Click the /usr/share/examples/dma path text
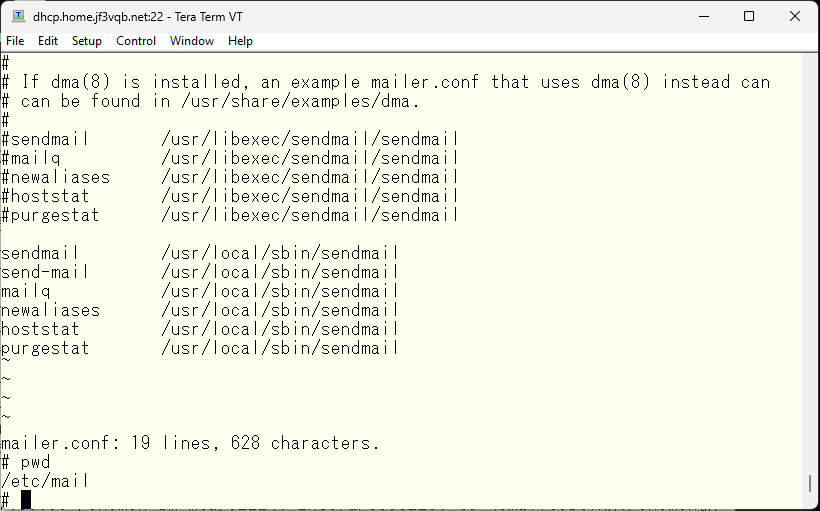Viewport: 820px width, 511px height. (300, 101)
